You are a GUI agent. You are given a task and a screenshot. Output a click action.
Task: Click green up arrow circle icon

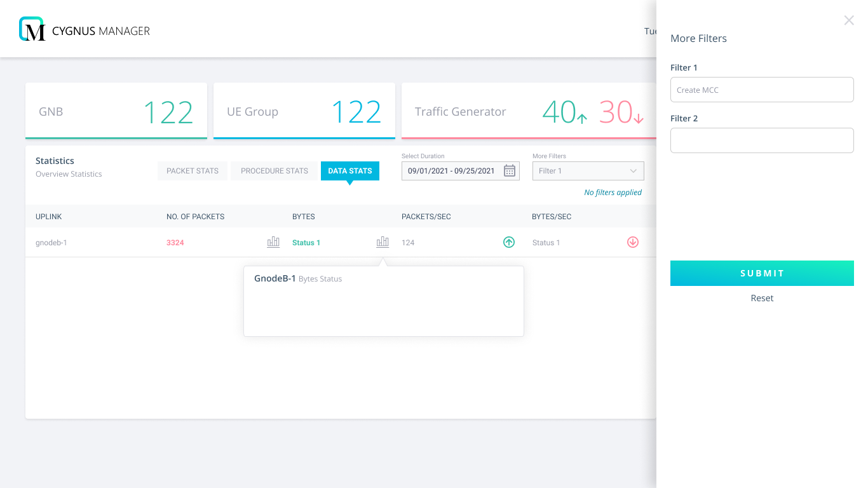click(509, 242)
